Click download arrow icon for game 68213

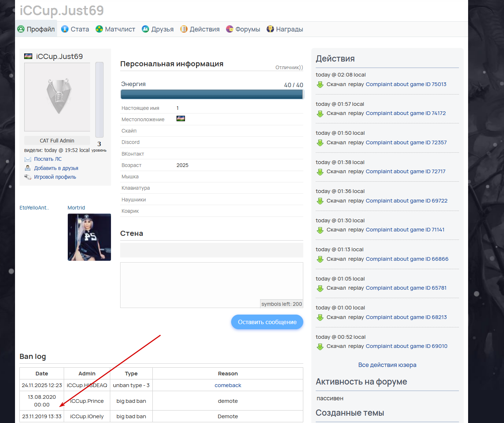click(320, 318)
